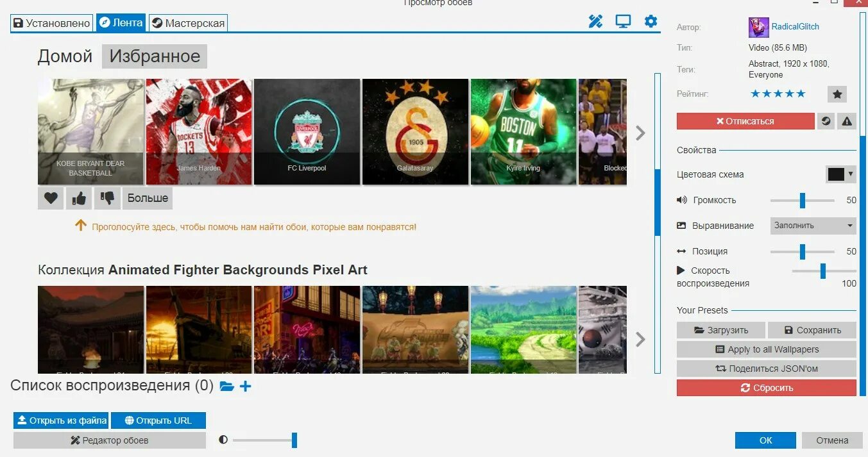Show next Pixel Art collection wallpapers arrow
The image size is (868, 457).
coord(640,339)
